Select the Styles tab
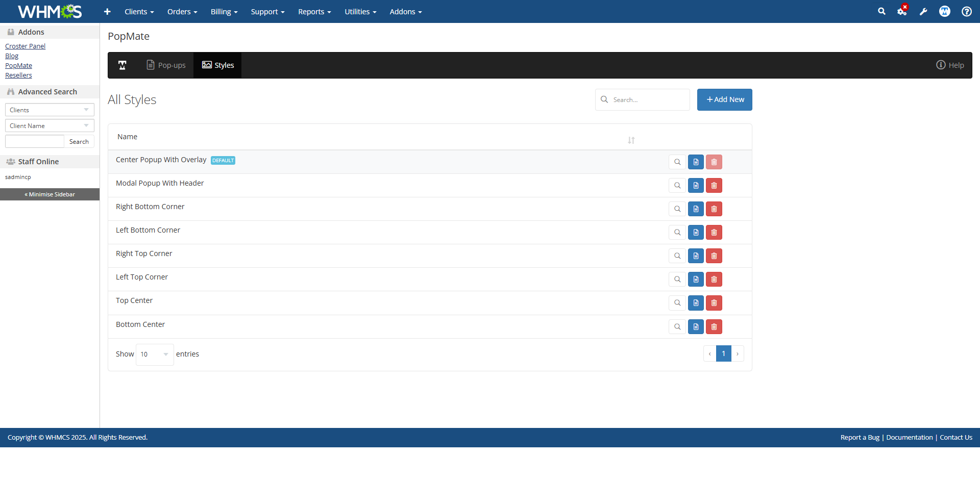The width and height of the screenshot is (980, 482). (x=217, y=65)
